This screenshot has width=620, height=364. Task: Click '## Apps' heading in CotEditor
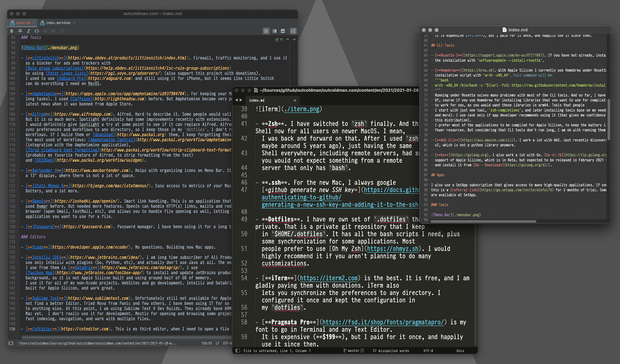[438, 175]
